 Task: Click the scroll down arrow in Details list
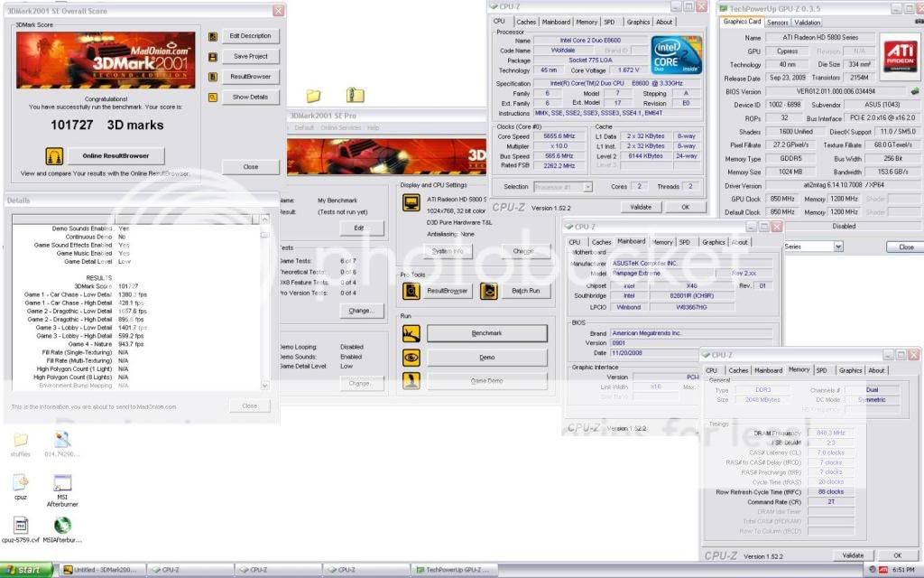[x=264, y=385]
